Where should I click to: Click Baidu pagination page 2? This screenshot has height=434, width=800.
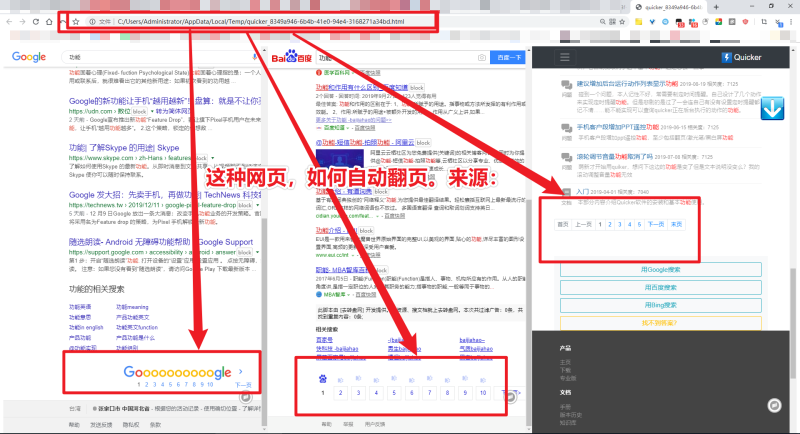click(x=340, y=393)
